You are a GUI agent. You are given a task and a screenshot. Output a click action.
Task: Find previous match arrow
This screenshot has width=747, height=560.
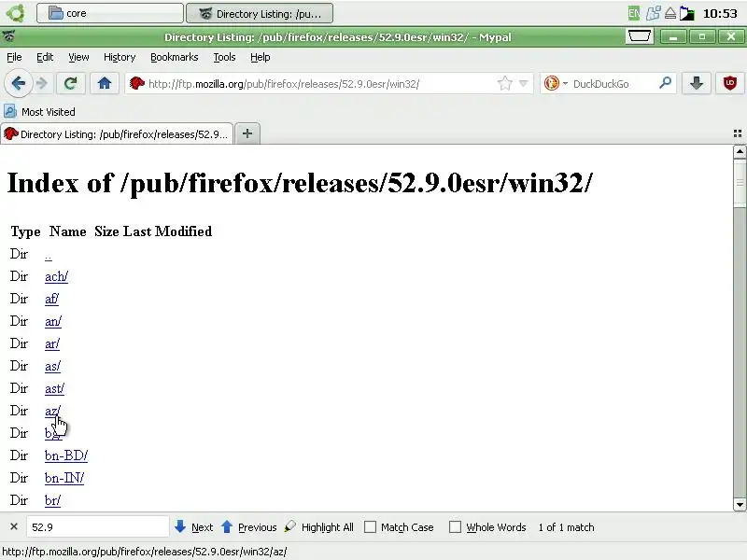coord(248,527)
